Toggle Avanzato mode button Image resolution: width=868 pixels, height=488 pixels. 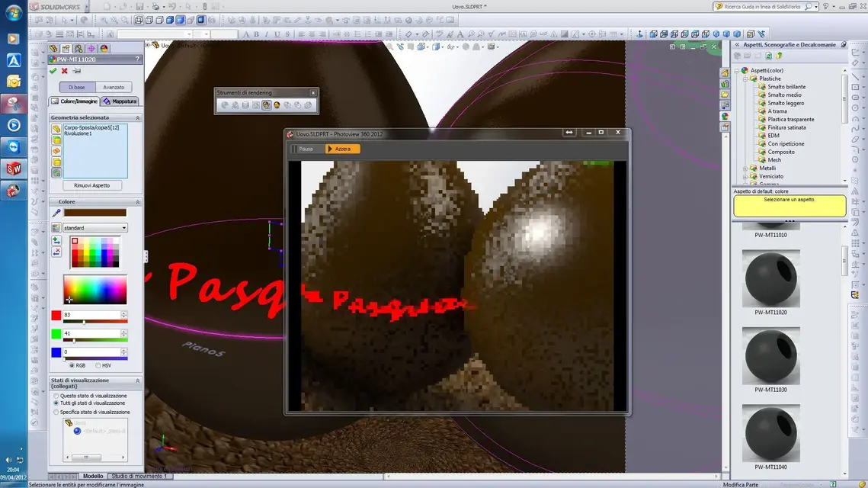[114, 87]
